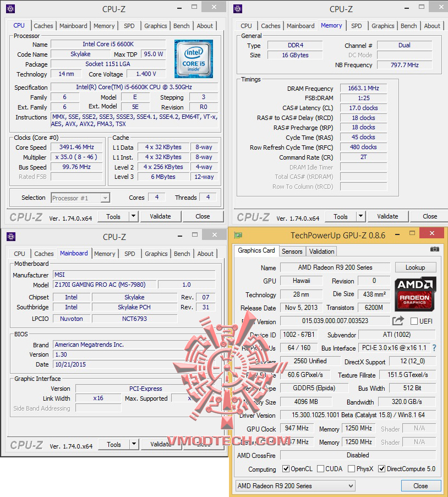
Task: Click the Close button in the Memory window
Action: coord(430,216)
